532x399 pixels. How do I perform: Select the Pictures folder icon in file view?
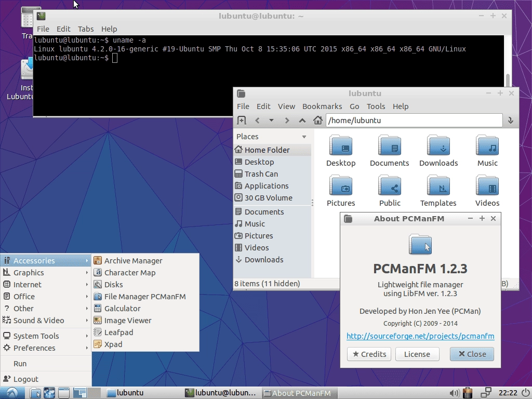[341, 186]
